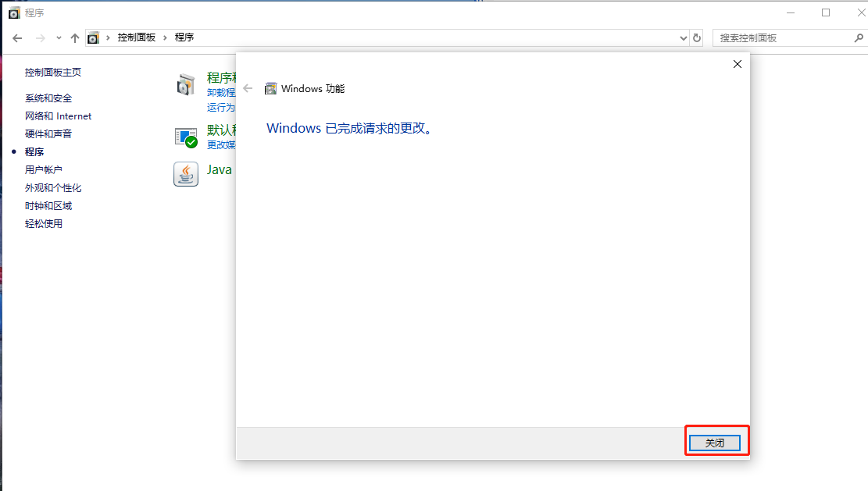Viewport: 868px width, 491px height.
Task: Click the 运行为 link under programs
Action: point(221,107)
